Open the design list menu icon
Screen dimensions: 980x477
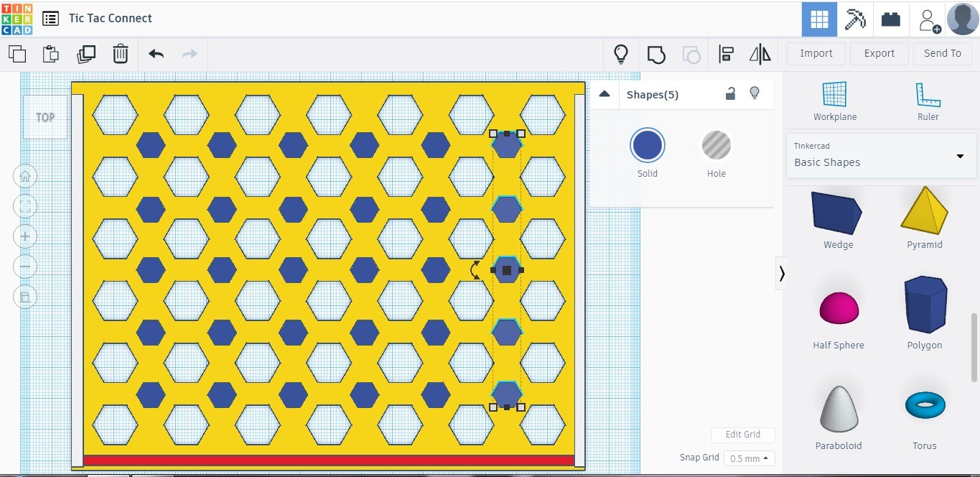point(50,19)
